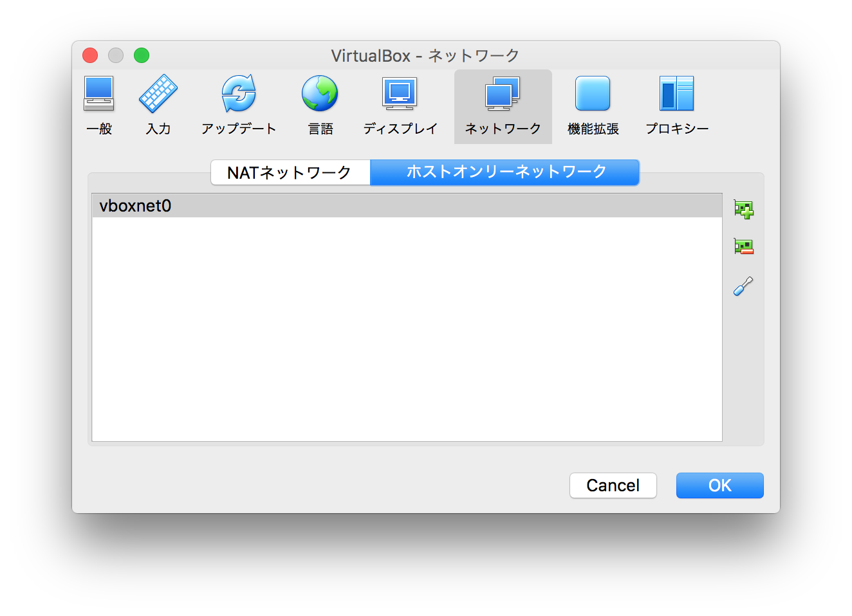
Task: Confirm settings with the OK button
Action: [x=720, y=485]
